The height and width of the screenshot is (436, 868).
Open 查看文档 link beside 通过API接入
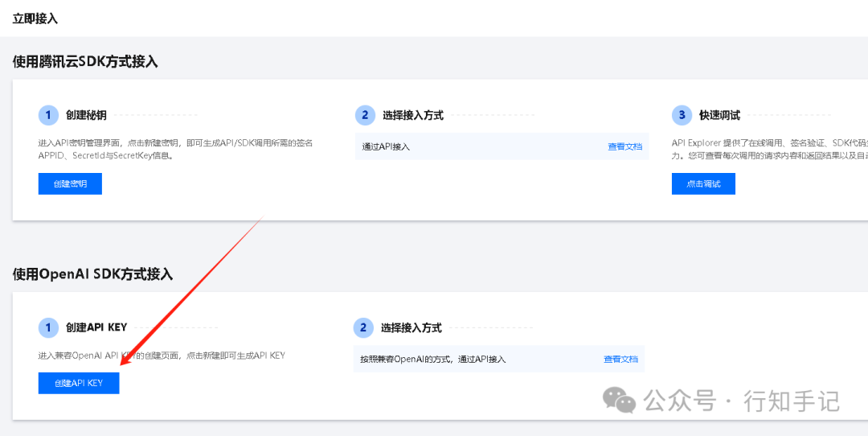(625, 147)
